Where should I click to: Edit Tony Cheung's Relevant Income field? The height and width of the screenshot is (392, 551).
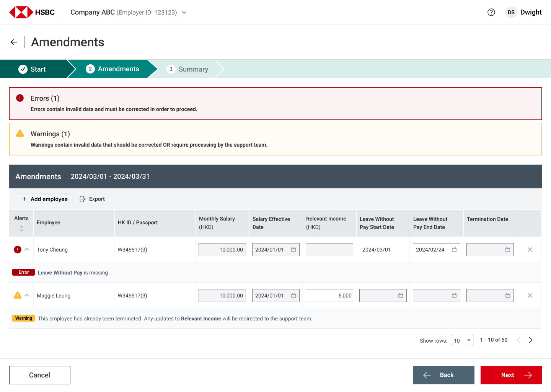[x=329, y=250]
